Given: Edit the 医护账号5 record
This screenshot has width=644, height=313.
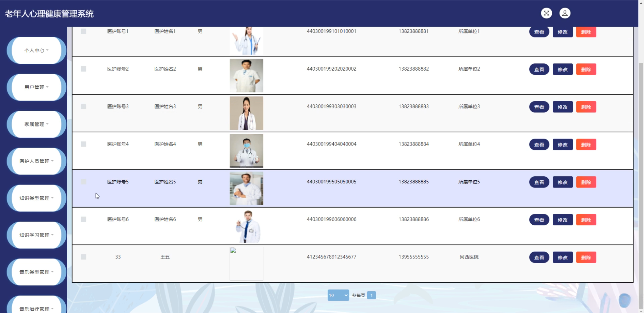Looking at the screenshot, I should point(563,182).
